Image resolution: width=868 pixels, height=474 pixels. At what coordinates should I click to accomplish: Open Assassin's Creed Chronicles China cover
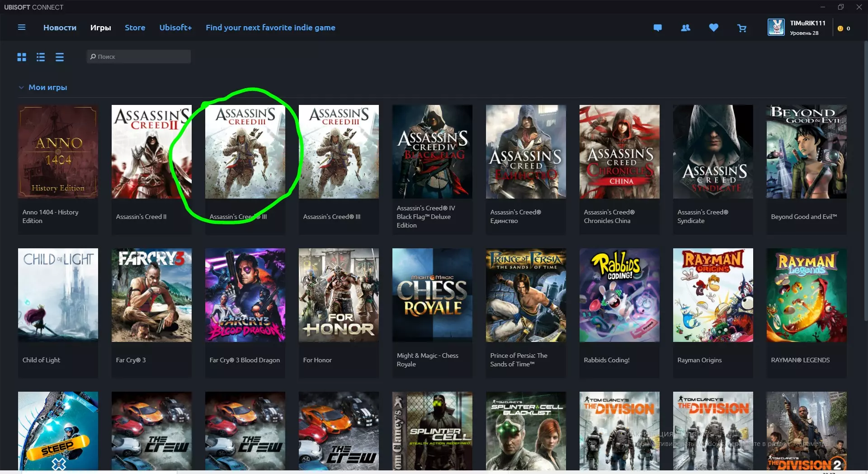point(619,152)
